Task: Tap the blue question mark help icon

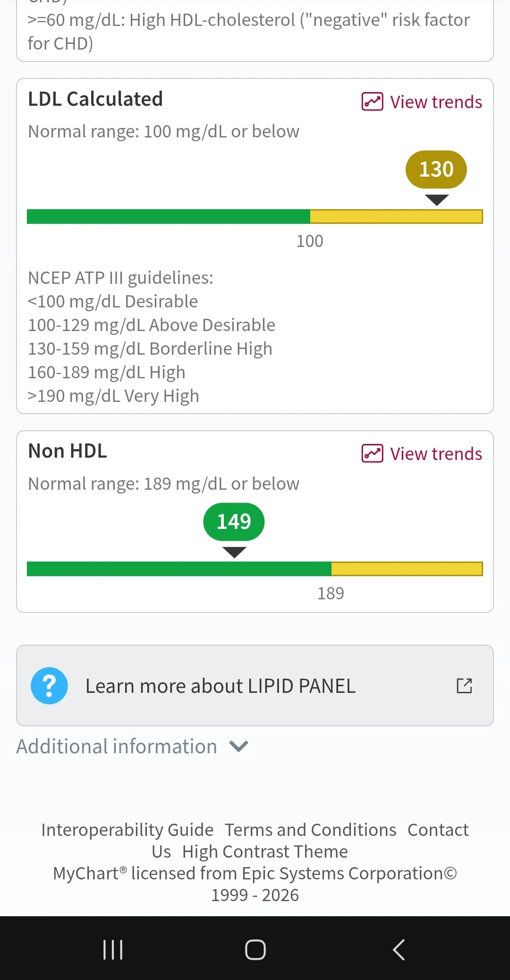Action: pos(49,686)
